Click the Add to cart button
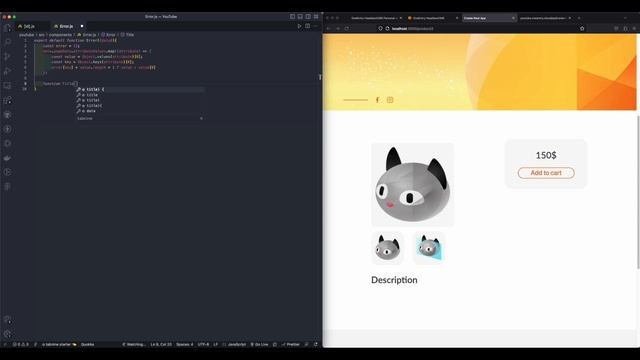Image resolution: width=640 pixels, height=360 pixels. [546, 173]
